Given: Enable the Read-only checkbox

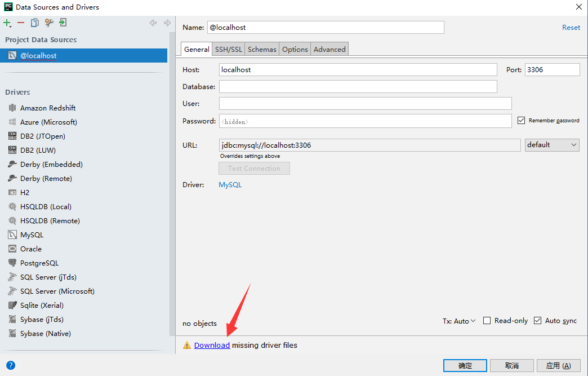Looking at the screenshot, I should point(487,320).
